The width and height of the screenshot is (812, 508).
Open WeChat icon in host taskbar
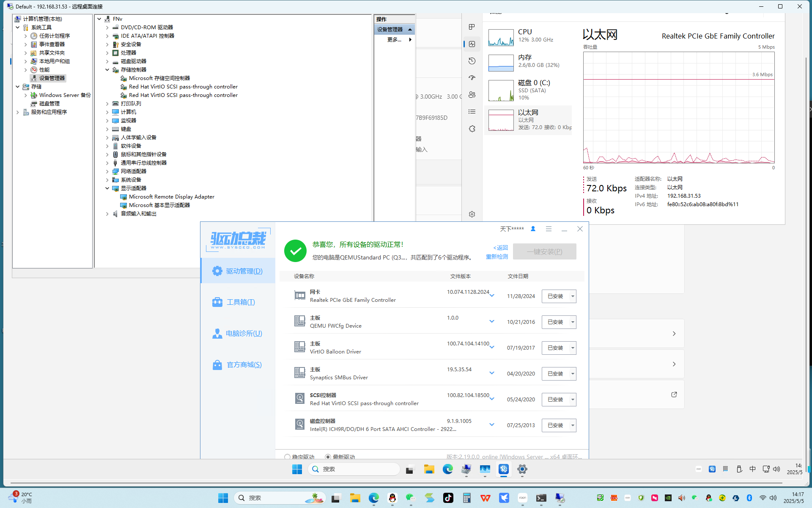click(410, 498)
